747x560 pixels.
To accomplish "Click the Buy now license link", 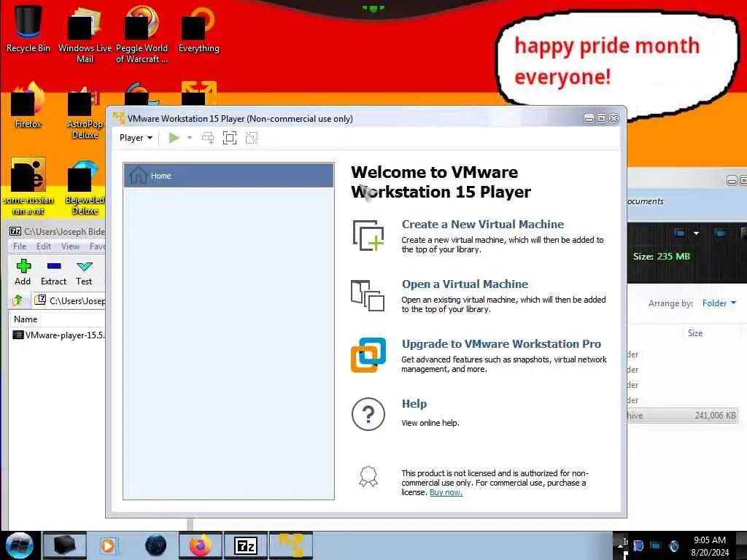I will 446,492.
